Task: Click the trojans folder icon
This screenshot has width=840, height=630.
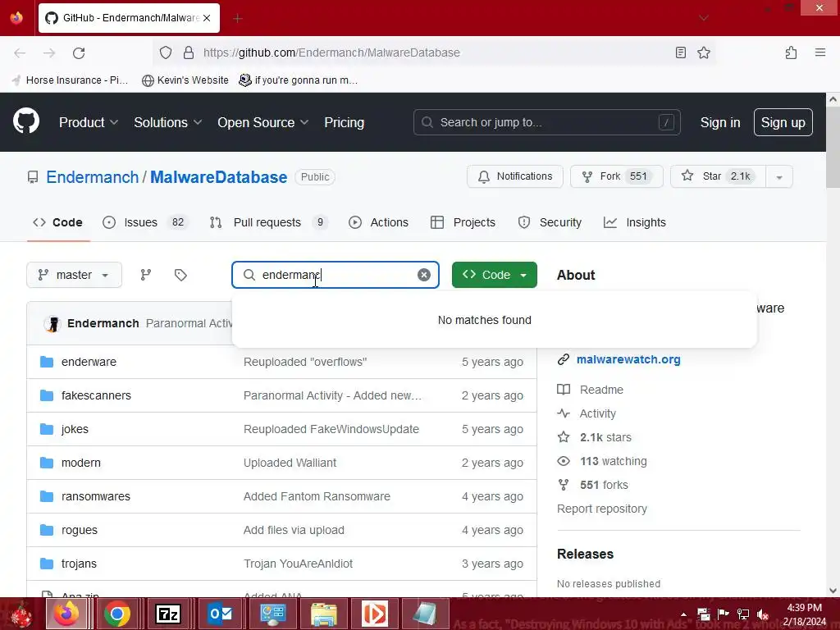Action: coord(47,564)
